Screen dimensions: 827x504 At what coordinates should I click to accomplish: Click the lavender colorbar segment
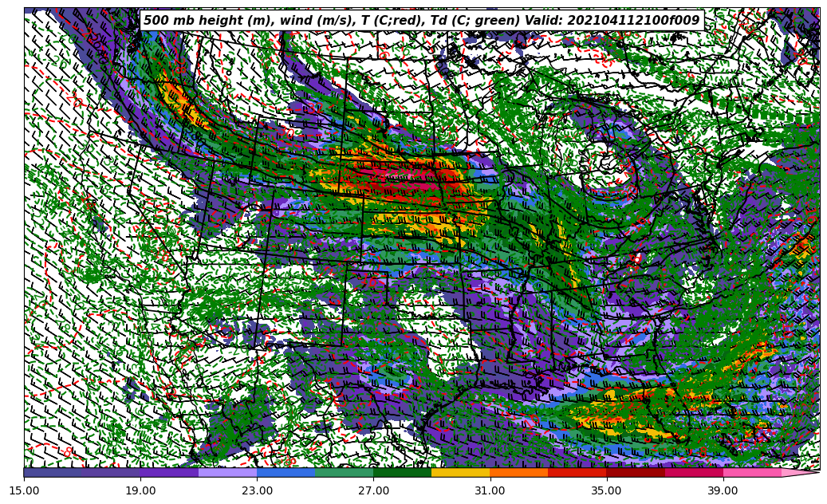click(x=227, y=472)
